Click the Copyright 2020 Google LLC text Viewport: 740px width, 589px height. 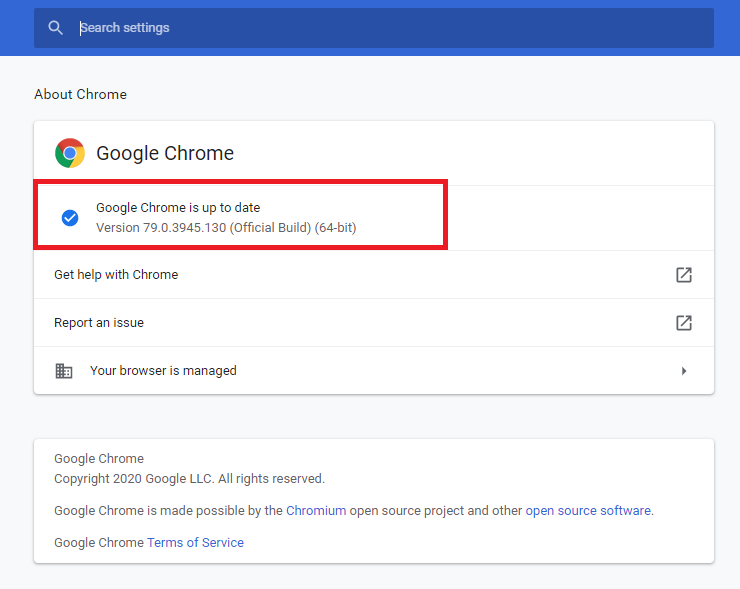click(x=189, y=479)
